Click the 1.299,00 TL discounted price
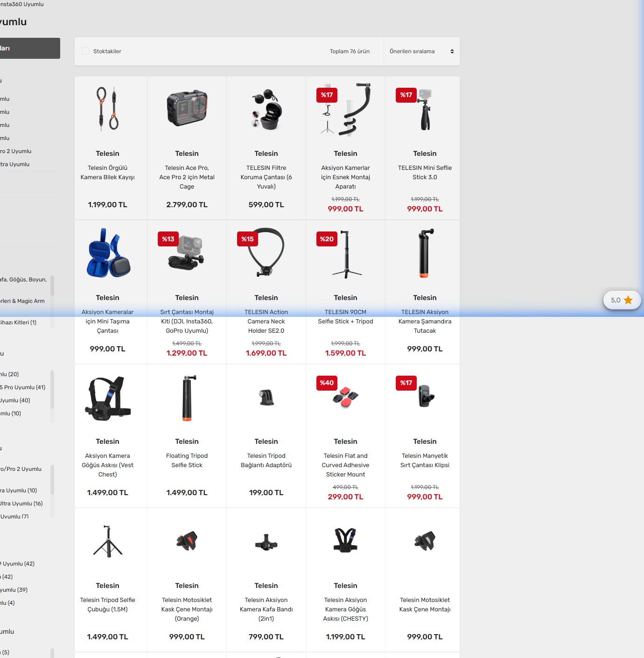This screenshot has height=658, width=644. tap(187, 353)
